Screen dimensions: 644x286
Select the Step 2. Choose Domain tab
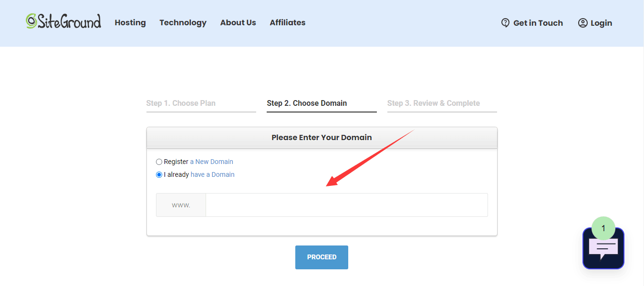(307, 103)
